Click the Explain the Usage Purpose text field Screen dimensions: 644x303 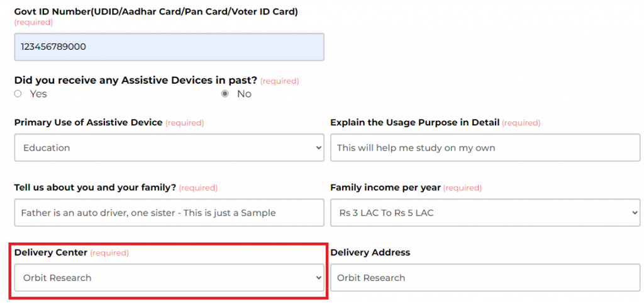click(x=484, y=148)
